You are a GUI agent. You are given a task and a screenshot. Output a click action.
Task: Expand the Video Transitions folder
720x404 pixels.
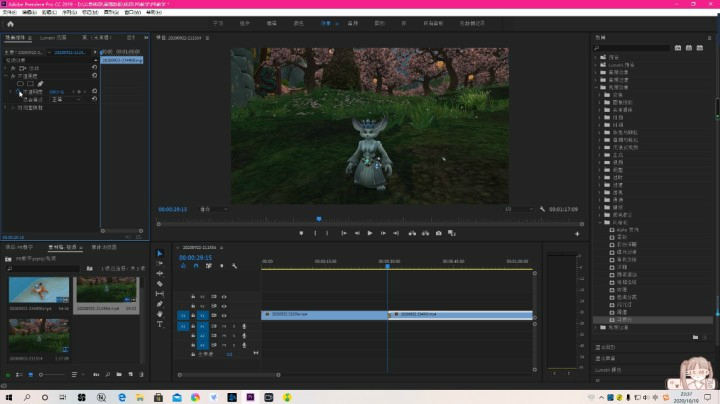coord(596,327)
